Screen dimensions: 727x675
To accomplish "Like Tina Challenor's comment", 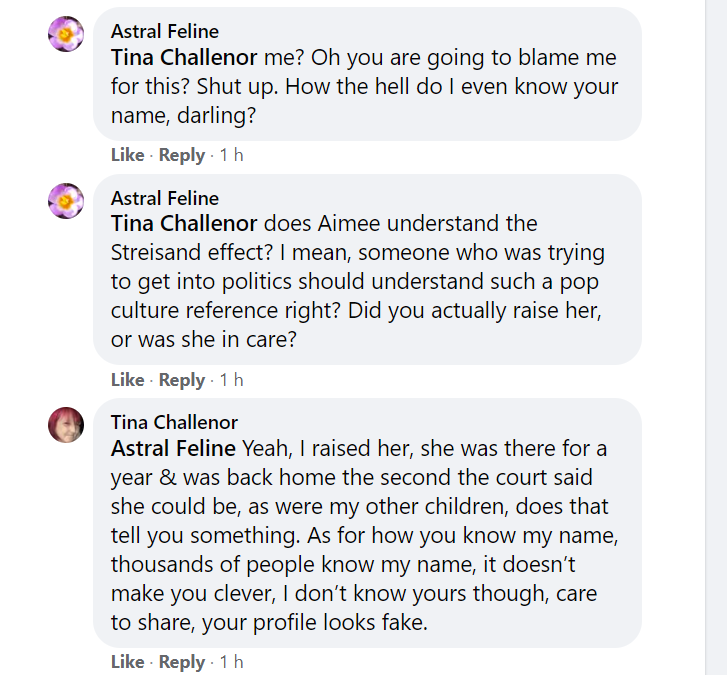I will tap(128, 662).
